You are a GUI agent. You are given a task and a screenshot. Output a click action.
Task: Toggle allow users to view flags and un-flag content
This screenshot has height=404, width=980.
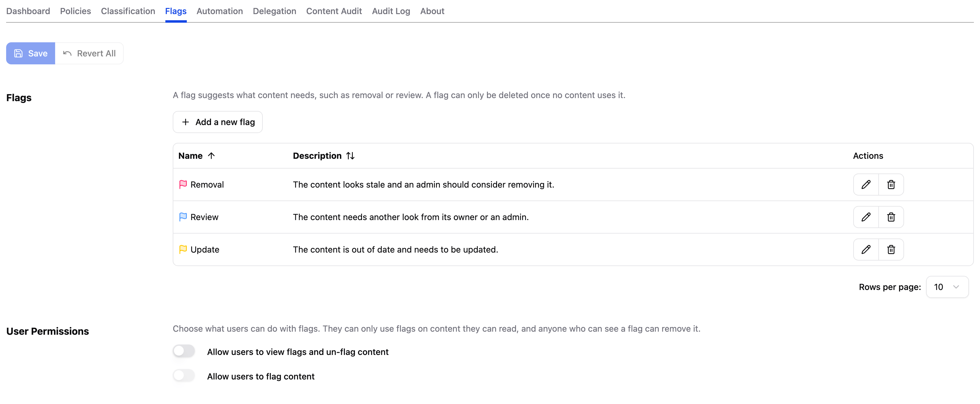click(184, 351)
